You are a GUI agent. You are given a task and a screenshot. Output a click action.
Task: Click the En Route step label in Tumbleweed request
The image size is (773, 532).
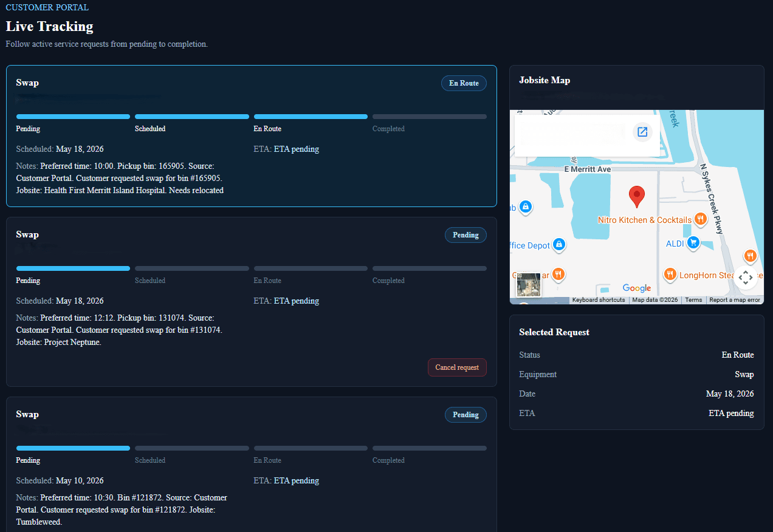click(x=267, y=460)
